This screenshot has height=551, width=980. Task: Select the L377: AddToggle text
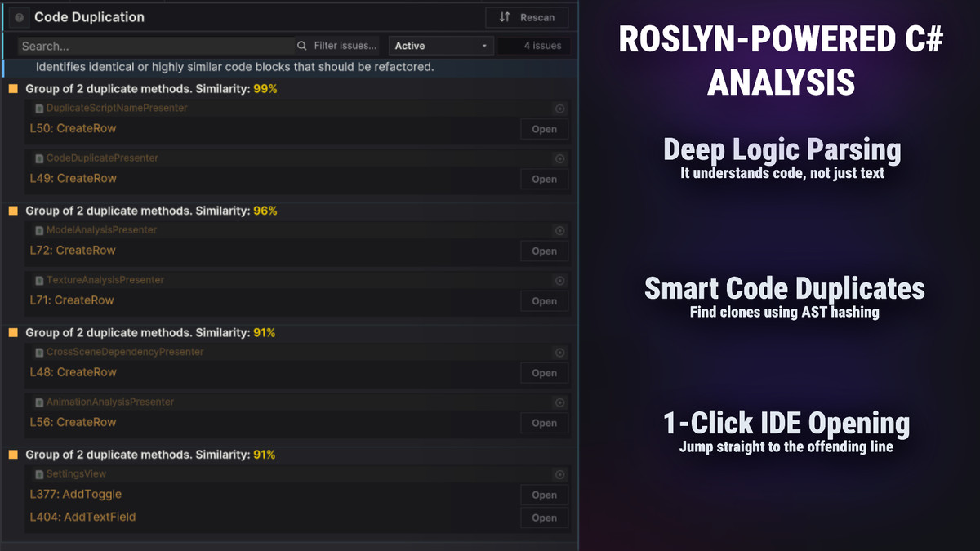point(75,494)
